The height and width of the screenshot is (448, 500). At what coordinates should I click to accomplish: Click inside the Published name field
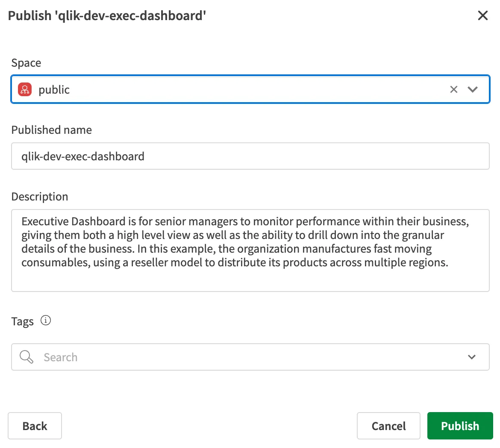[250, 156]
